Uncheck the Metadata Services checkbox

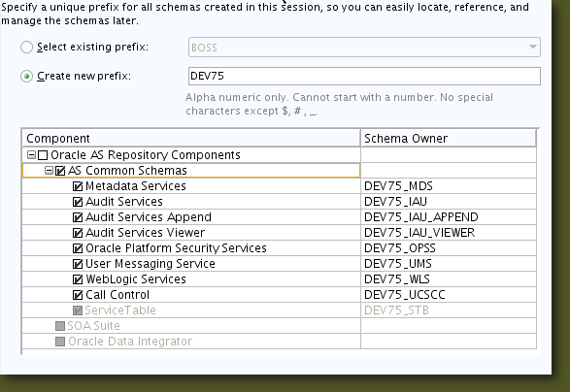78,186
